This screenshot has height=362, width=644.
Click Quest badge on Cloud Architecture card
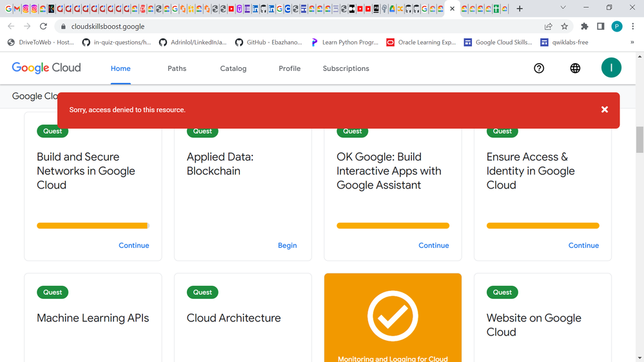tap(202, 292)
